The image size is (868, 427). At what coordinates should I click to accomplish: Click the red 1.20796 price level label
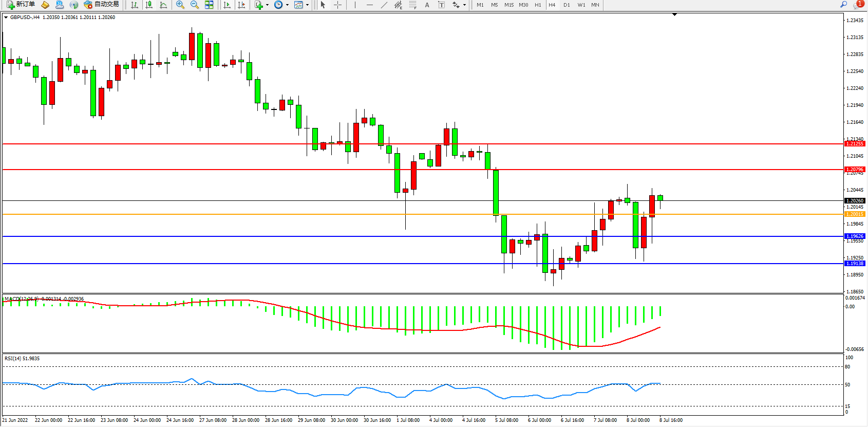[x=855, y=169]
